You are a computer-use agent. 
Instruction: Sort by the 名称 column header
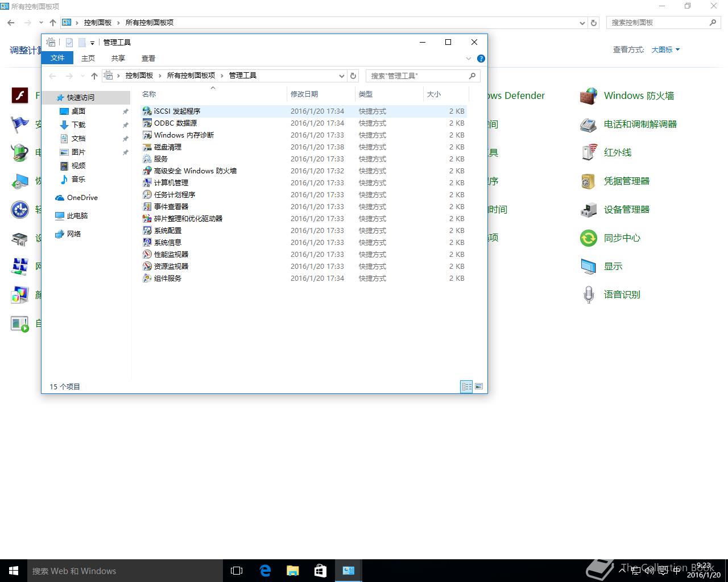(213, 94)
